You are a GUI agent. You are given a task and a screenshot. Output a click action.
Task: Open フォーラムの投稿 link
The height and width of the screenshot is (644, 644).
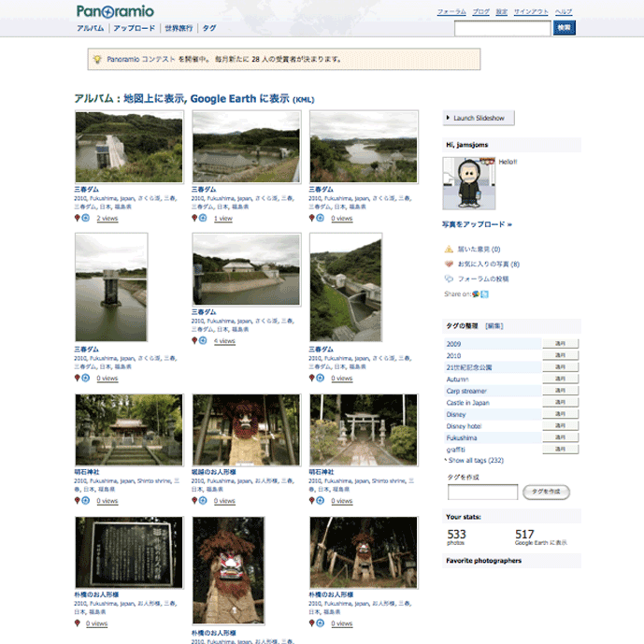coord(483,279)
